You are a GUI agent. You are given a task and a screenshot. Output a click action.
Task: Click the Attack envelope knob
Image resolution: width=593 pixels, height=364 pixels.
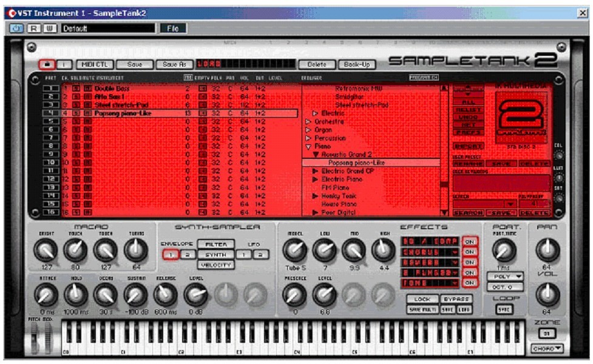(x=46, y=295)
